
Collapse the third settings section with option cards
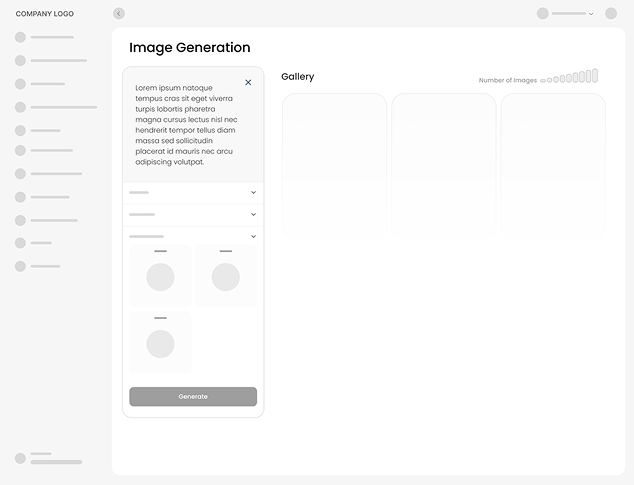253,236
